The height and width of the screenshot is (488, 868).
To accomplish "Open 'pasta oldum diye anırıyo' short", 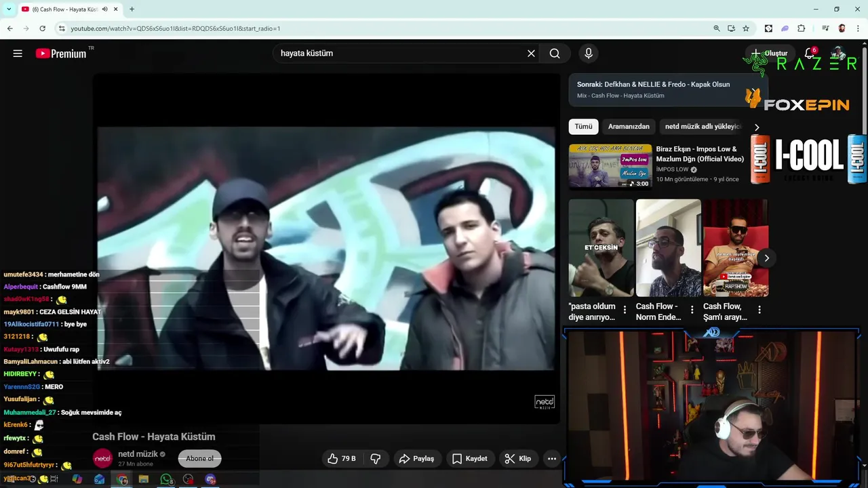I will point(601,248).
